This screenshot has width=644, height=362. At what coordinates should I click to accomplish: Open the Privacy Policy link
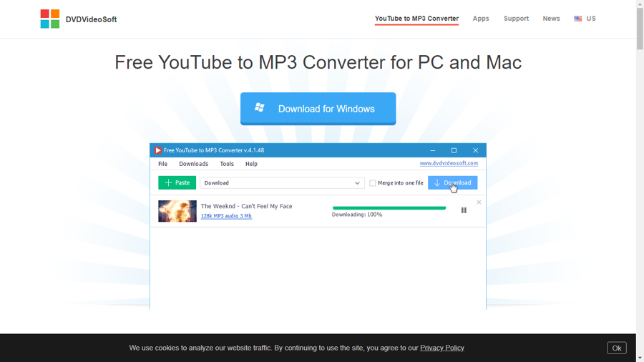(x=442, y=348)
